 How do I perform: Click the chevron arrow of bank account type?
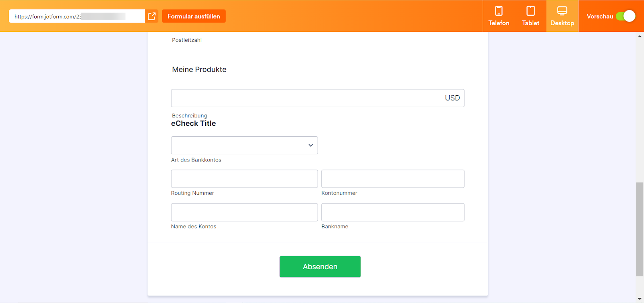(x=311, y=145)
